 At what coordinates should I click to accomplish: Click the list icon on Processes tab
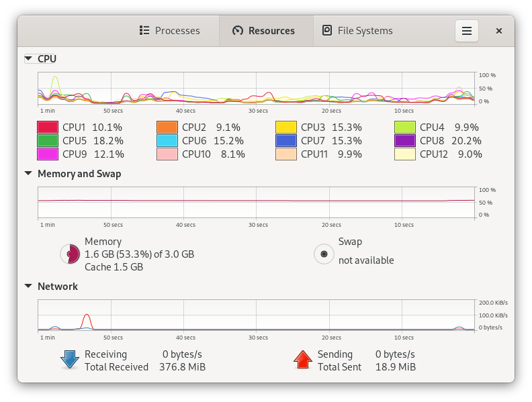pos(144,31)
